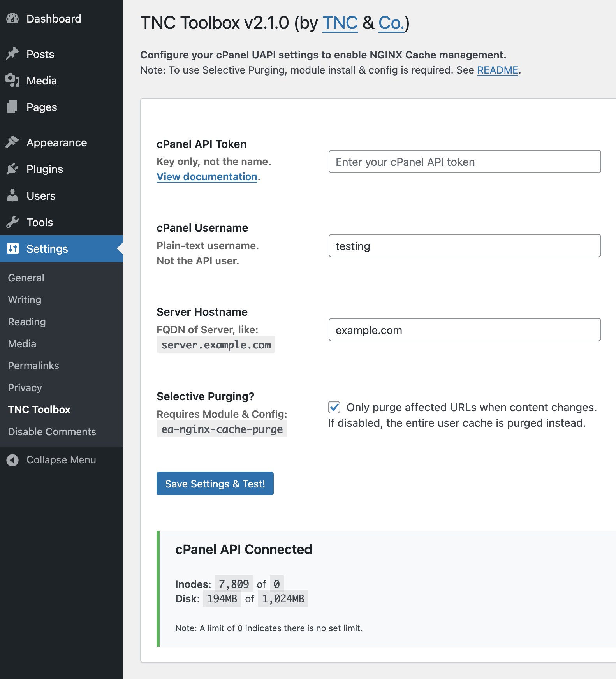Go to General settings page
Screen dimensions: 616x679
(26, 278)
